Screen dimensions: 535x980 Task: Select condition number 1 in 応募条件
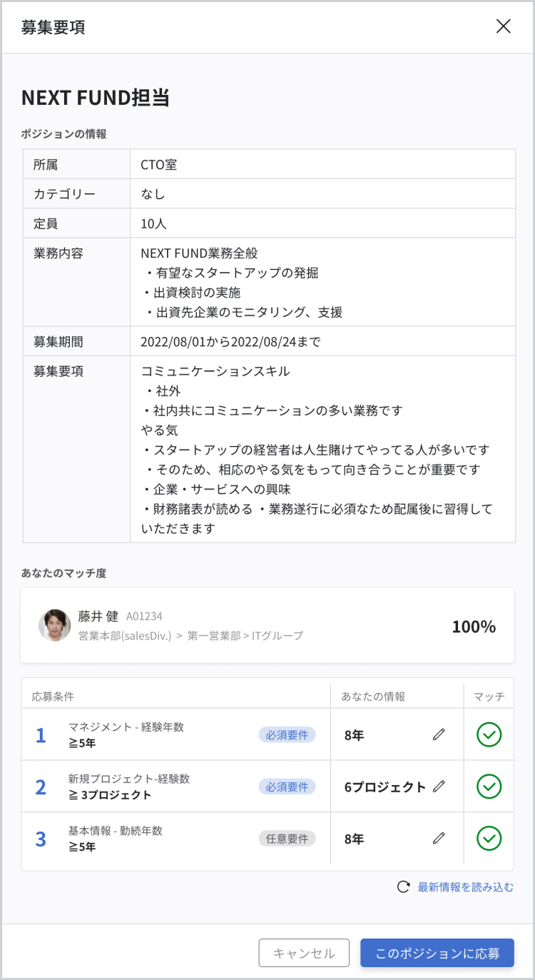coord(41,734)
